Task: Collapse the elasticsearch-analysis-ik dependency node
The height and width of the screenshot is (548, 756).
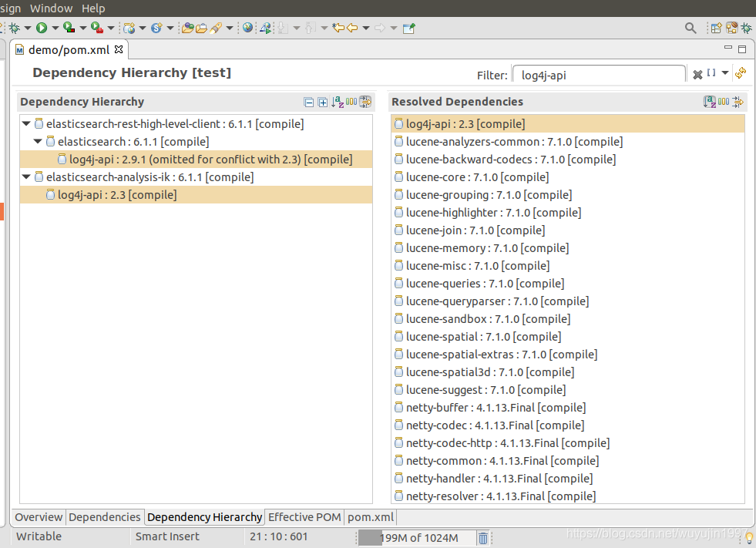Action: (x=26, y=177)
